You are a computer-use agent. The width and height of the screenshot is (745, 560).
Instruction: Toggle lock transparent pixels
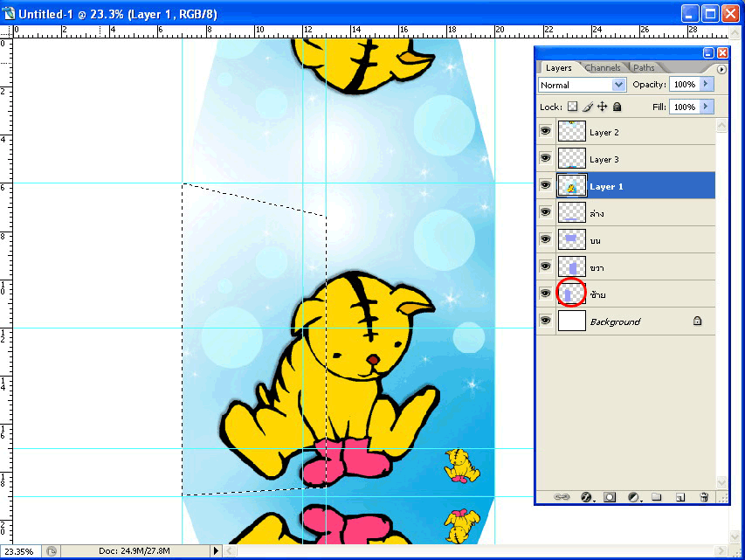pos(573,107)
